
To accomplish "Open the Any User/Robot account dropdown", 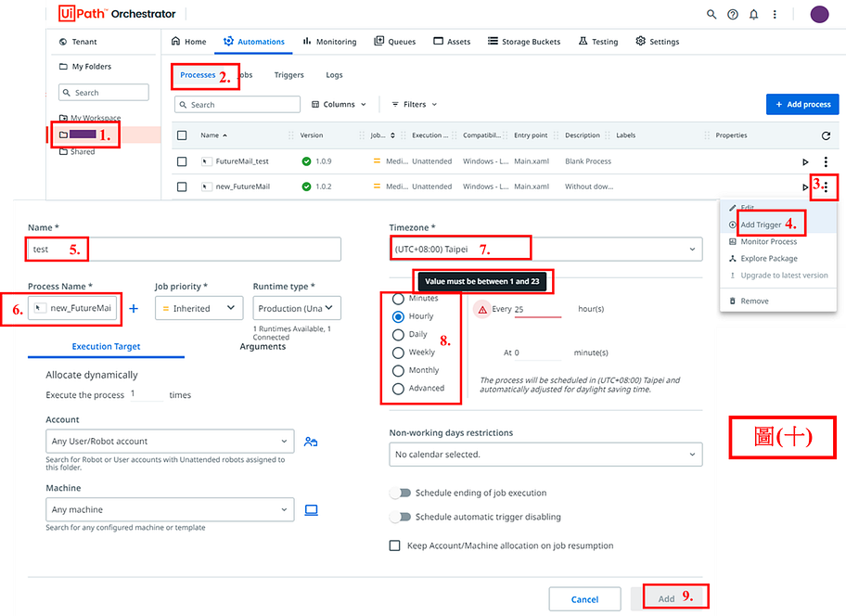I will [170, 442].
